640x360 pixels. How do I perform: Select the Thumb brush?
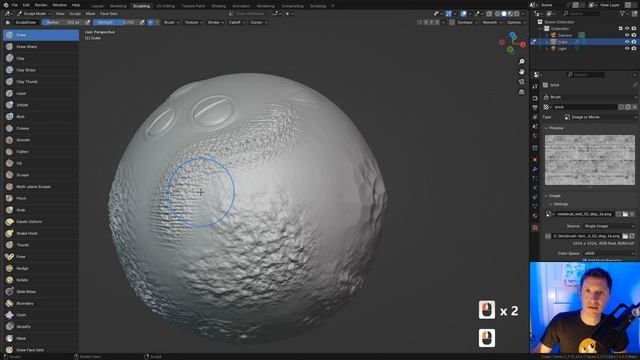(41, 245)
